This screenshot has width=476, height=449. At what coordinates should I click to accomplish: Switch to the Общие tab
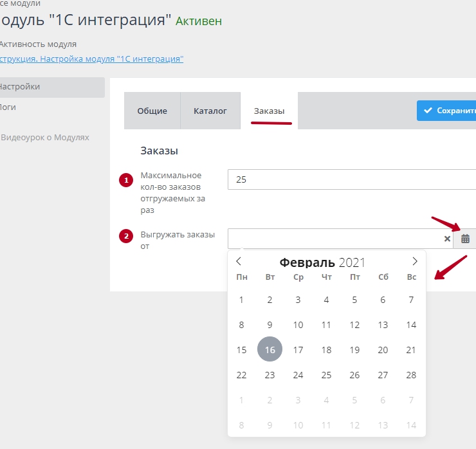[x=152, y=111]
